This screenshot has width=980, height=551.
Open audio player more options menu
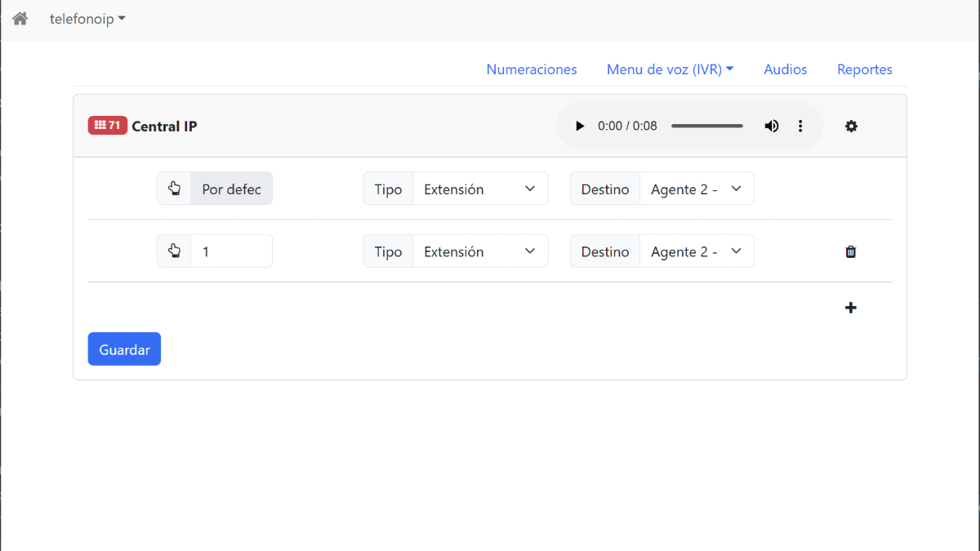coord(800,126)
